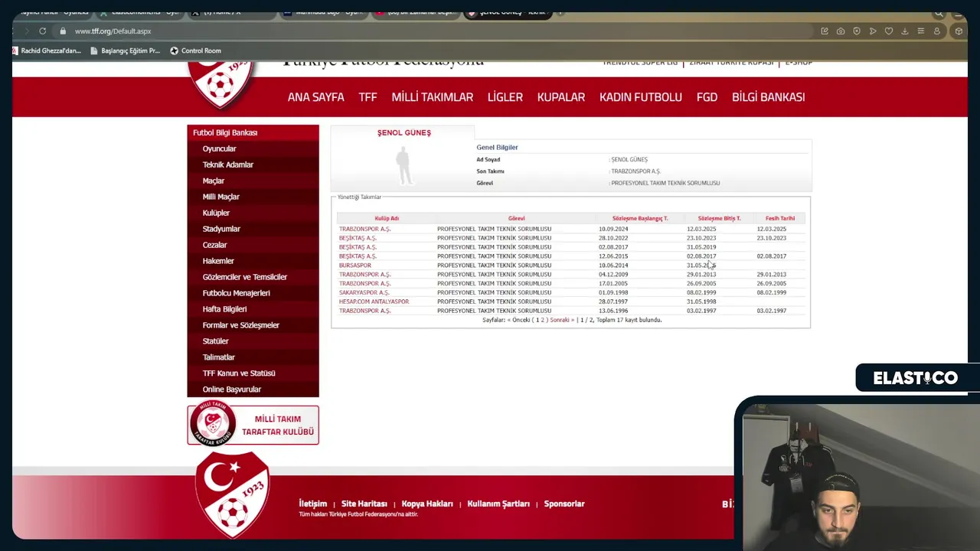The height and width of the screenshot is (551, 980).
Task: Click the Sözleşme Başlangıç T. column header
Action: tap(640, 218)
